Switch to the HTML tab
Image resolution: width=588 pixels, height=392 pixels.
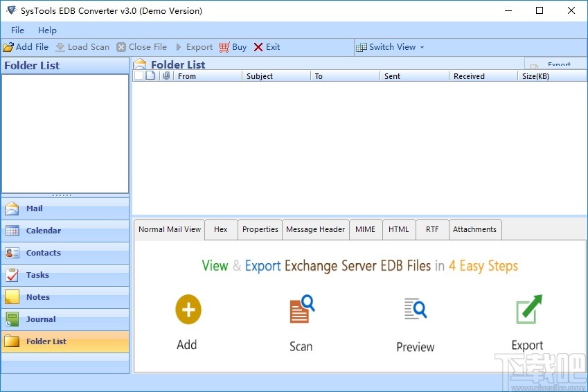point(399,229)
